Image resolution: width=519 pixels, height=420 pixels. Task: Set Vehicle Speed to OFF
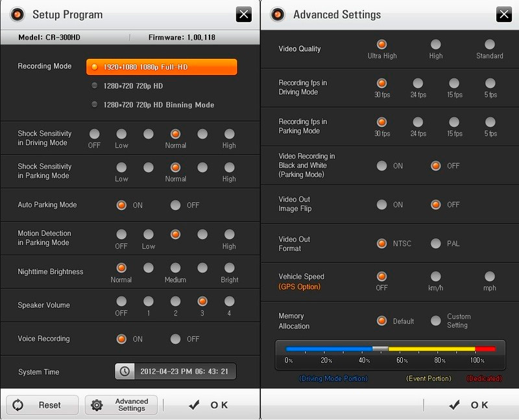click(x=381, y=277)
